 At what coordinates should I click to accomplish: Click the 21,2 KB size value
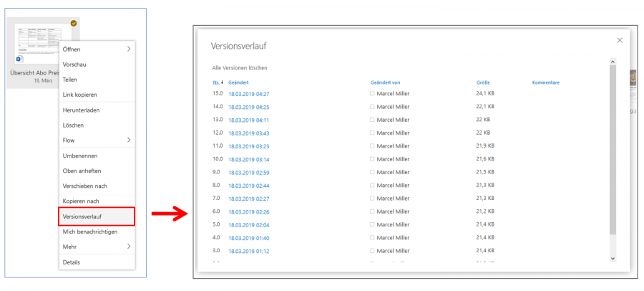(485, 211)
